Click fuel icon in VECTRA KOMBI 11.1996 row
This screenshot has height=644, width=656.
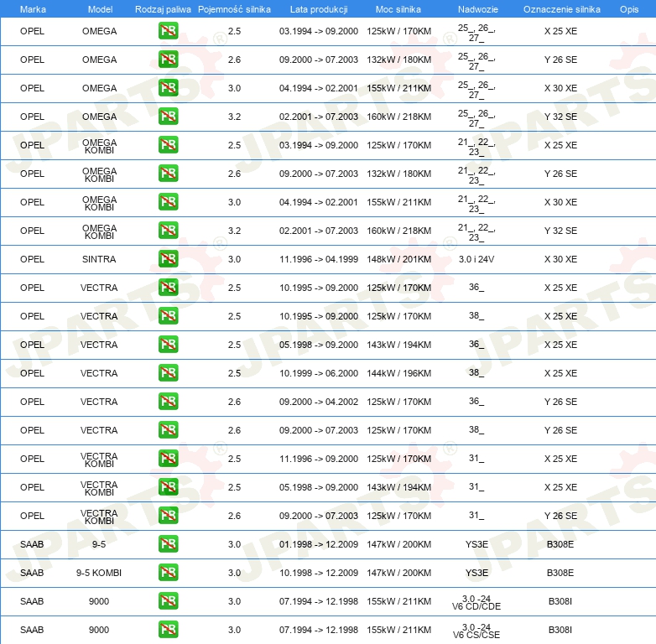168,459
